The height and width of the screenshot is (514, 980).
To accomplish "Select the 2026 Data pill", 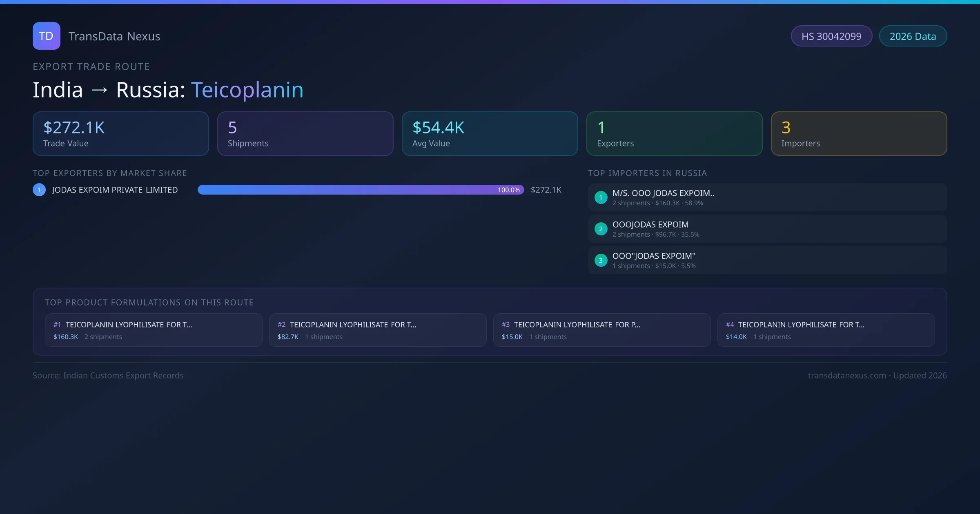I will [912, 36].
